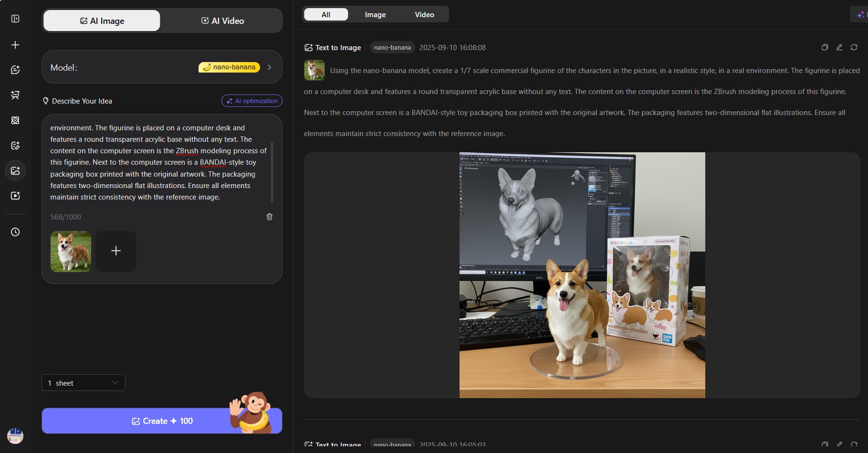Click the AI optimization button
868x453 pixels.
252,101
